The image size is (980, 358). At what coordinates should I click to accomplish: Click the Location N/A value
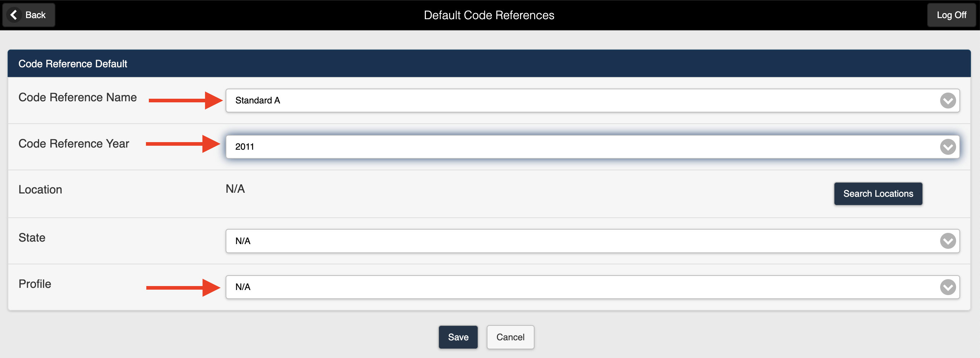coord(235,188)
